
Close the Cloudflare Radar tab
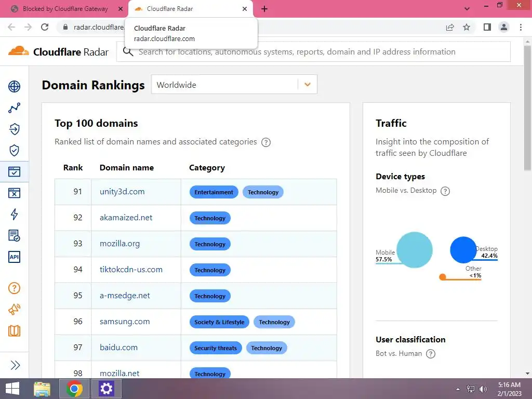click(244, 9)
